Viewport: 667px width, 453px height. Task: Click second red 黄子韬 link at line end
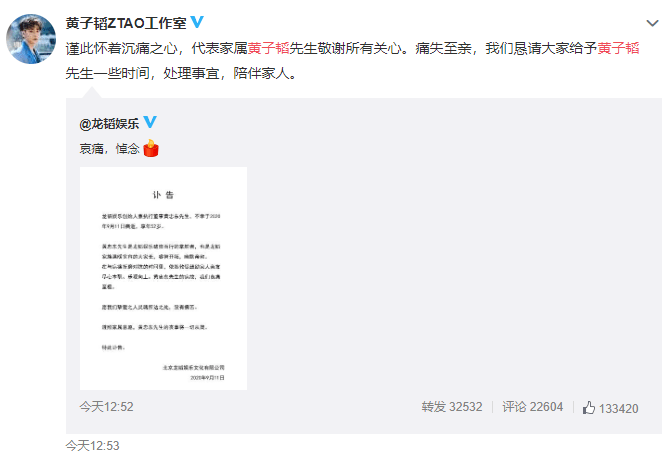(619, 48)
